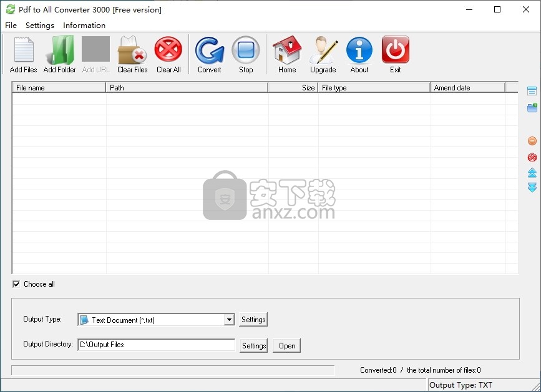
Task: Click the Converted:0 status text
Action: pyautogui.click(x=378, y=370)
